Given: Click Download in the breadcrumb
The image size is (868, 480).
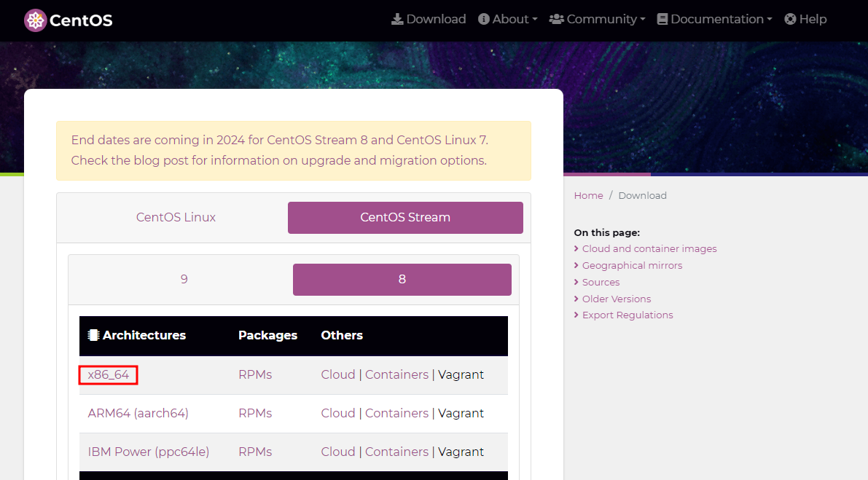Looking at the screenshot, I should click(642, 196).
